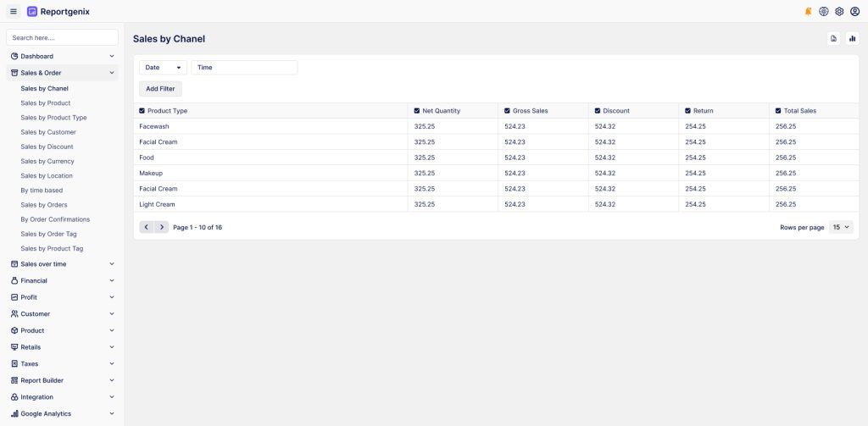The height and width of the screenshot is (426, 868).
Task: Click the Product cube icon
Action: [14, 330]
